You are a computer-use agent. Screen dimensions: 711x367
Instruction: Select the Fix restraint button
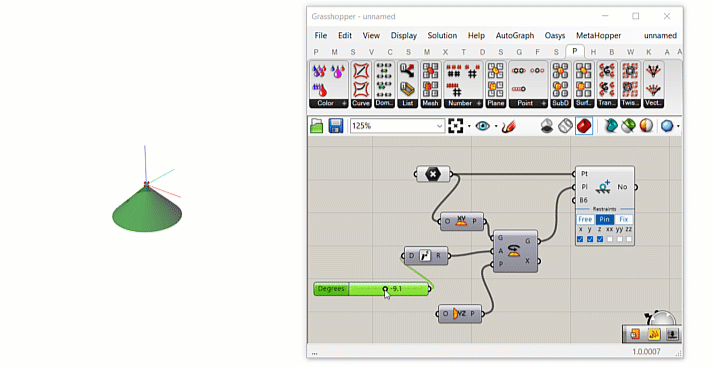tap(623, 220)
